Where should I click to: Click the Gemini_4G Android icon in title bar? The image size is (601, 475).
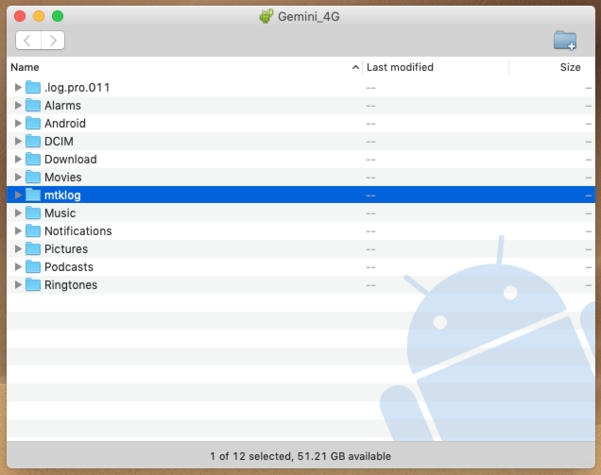266,16
